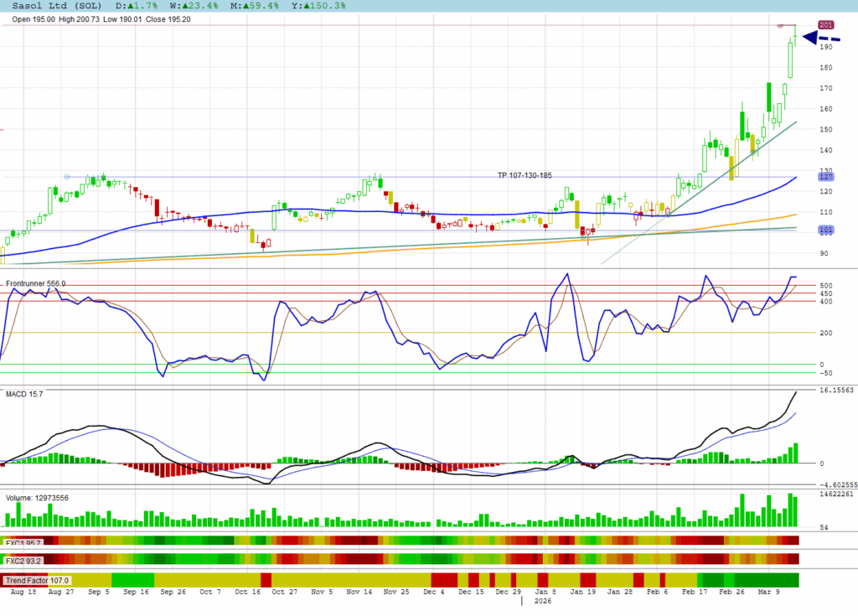Click the red tick marker on the left edge
This screenshot has height=616, width=858.
[x=3, y=129]
